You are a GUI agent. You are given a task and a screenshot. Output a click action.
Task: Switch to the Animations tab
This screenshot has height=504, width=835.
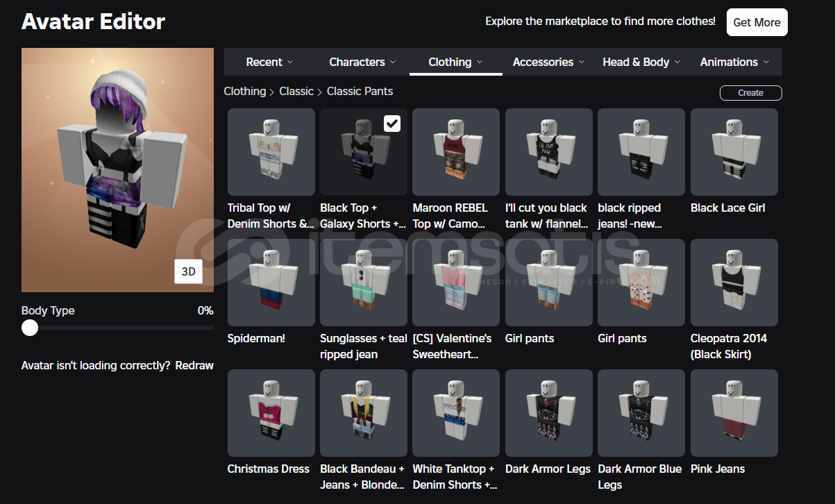(x=735, y=62)
